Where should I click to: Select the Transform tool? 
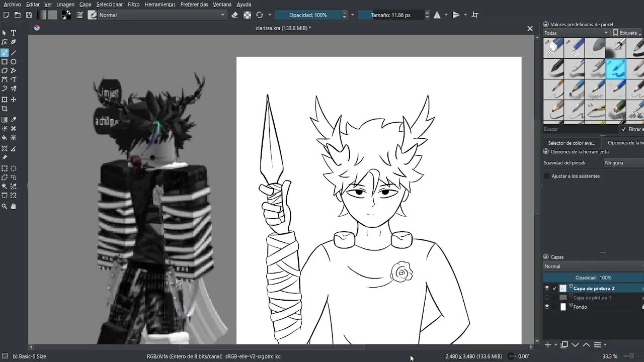(5, 100)
